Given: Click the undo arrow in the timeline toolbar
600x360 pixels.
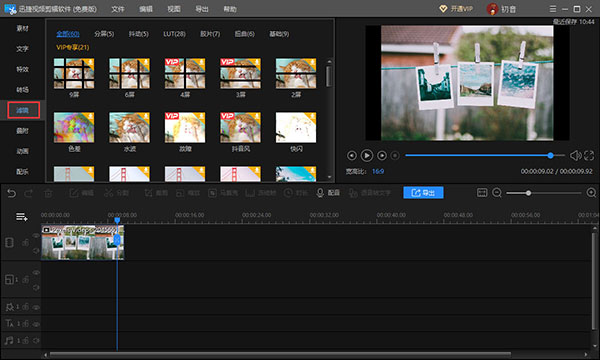Looking at the screenshot, I should [x=11, y=193].
